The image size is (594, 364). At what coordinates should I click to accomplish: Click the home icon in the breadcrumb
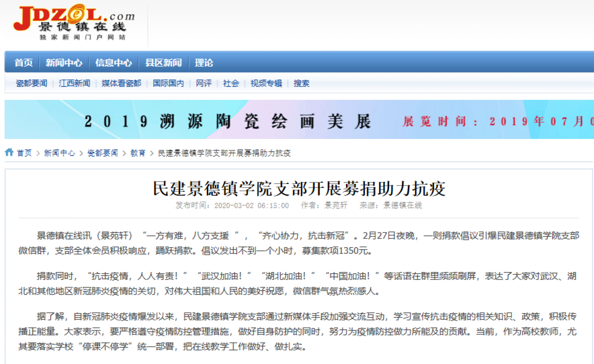click(9, 153)
